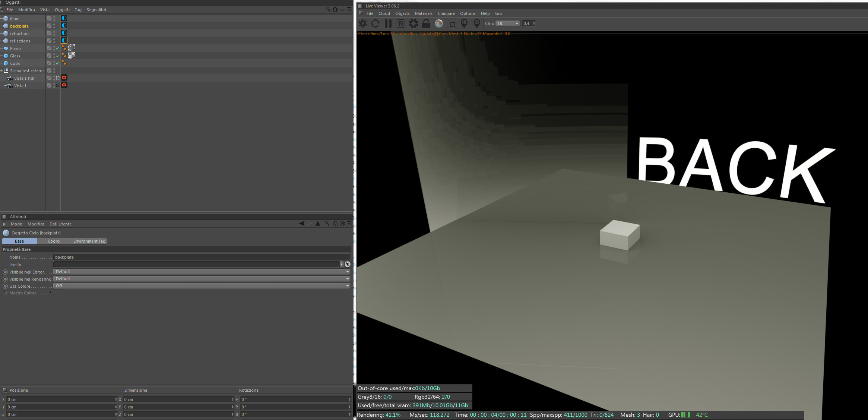The image size is (868, 420).
Task: Click the Octane send scene icon
Action: 363,23
